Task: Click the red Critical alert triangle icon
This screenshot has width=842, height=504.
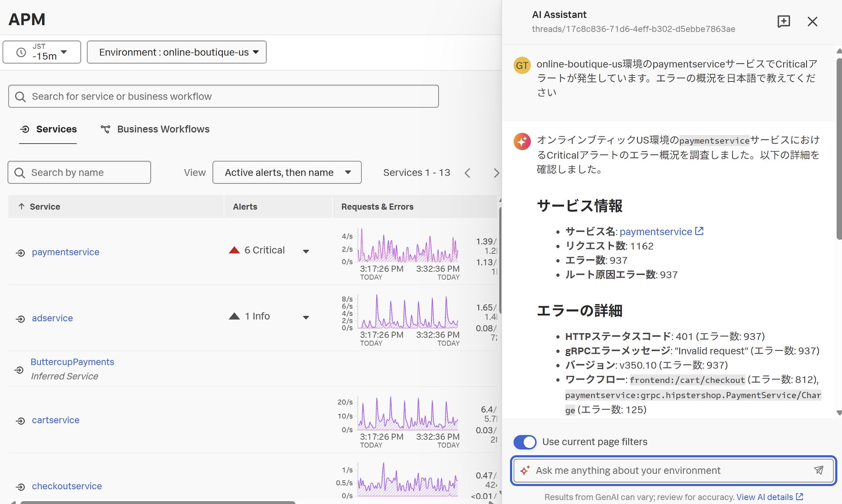Action: (x=234, y=250)
